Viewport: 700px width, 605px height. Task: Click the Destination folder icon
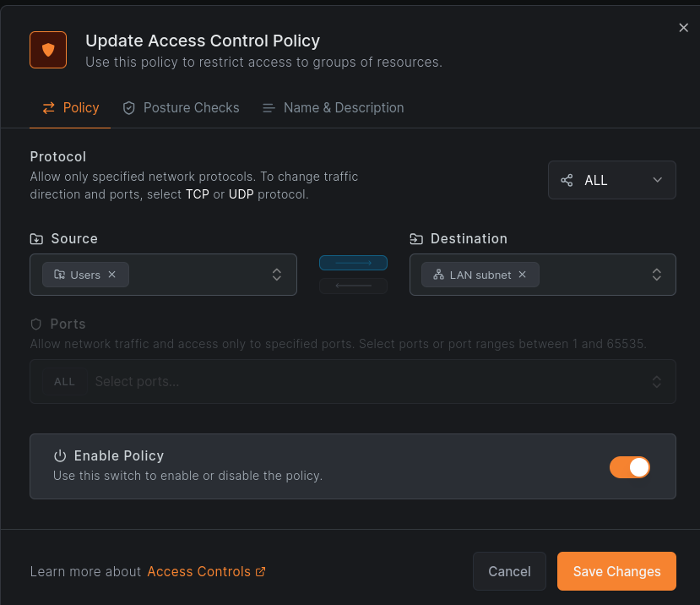click(x=416, y=239)
